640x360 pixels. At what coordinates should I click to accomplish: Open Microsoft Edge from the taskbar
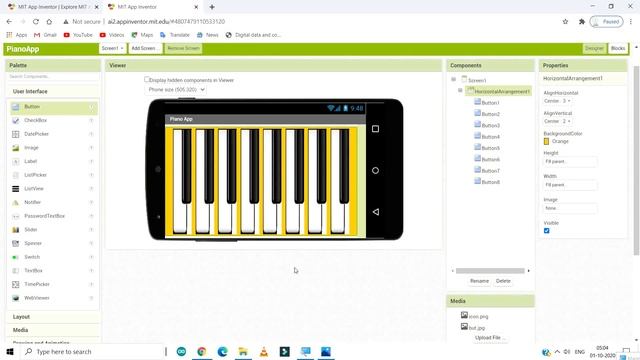(222, 351)
